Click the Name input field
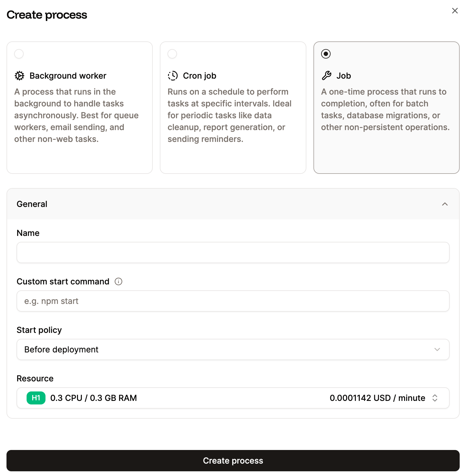 pos(233,252)
